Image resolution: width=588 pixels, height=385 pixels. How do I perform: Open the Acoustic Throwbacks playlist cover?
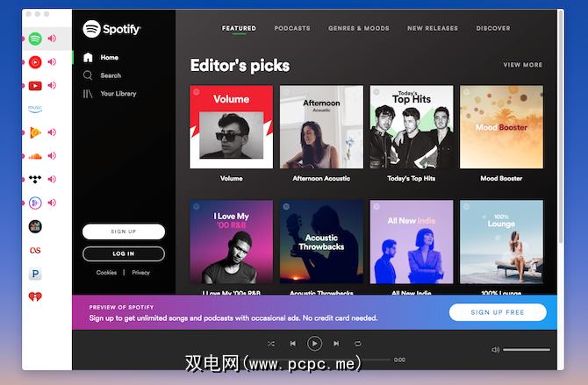click(x=321, y=242)
